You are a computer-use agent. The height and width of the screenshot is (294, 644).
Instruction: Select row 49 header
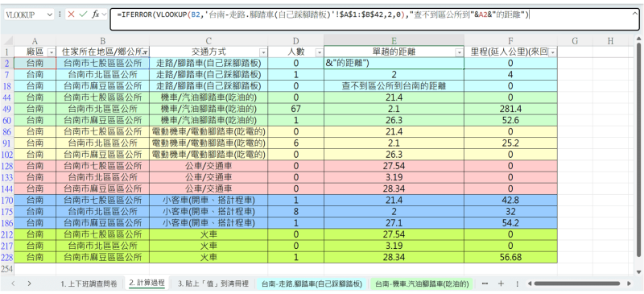(7, 109)
